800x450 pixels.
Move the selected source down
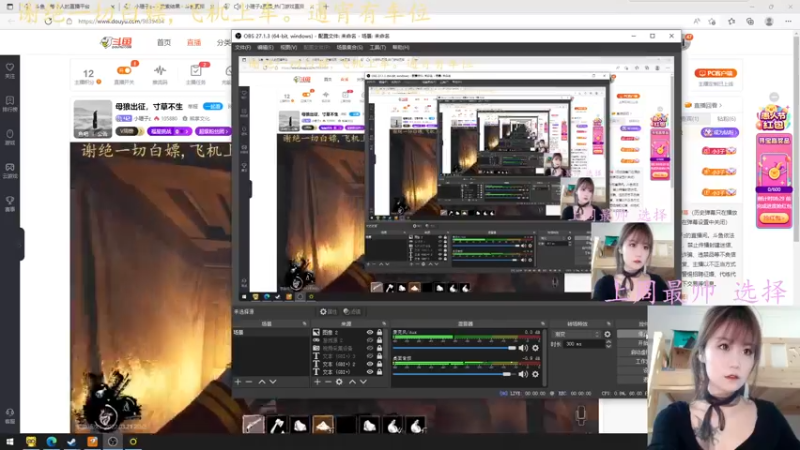tap(363, 382)
